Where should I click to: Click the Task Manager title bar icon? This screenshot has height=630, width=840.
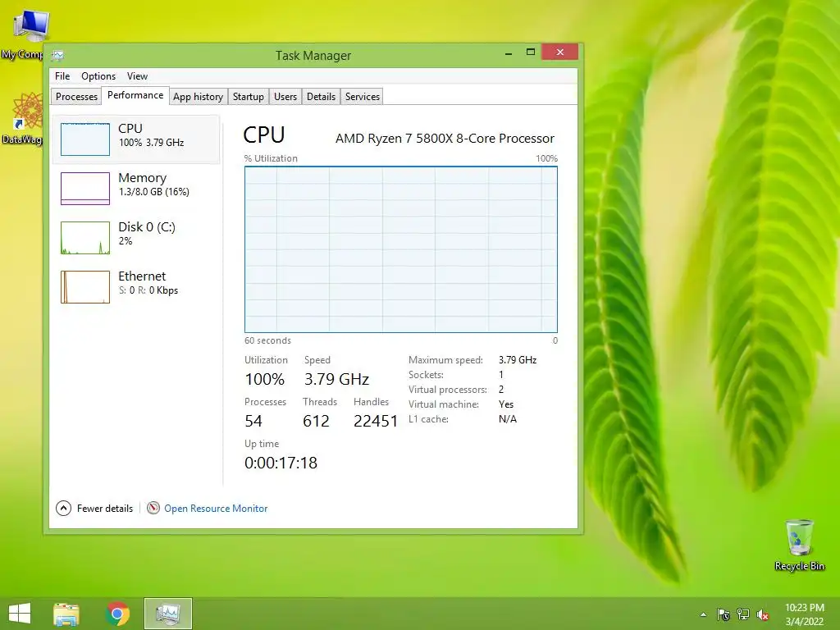58,55
